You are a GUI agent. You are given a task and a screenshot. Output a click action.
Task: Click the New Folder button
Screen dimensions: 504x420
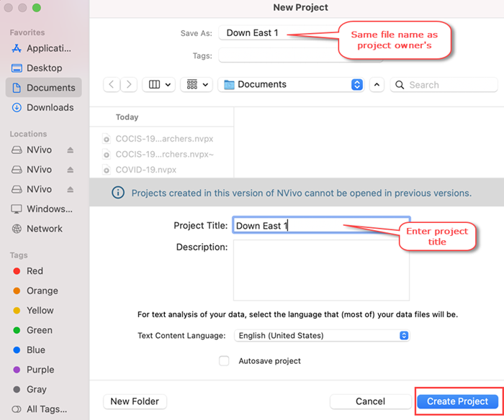point(135,401)
